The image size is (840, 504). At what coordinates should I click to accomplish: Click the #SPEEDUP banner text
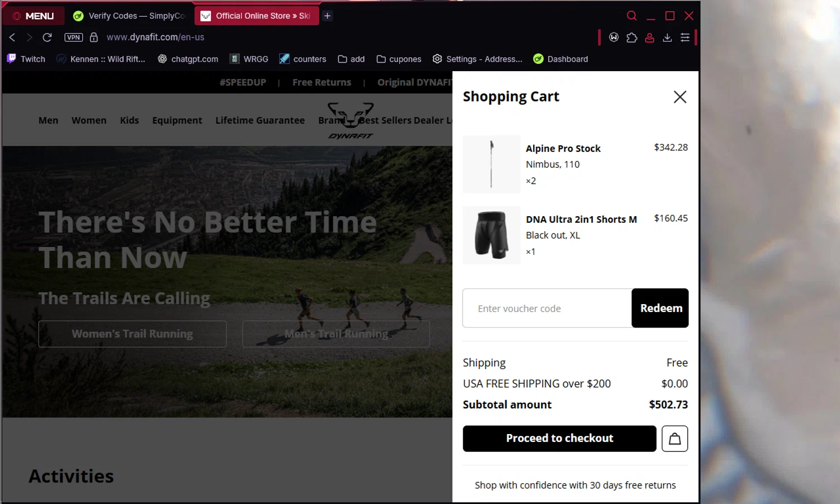[242, 82]
